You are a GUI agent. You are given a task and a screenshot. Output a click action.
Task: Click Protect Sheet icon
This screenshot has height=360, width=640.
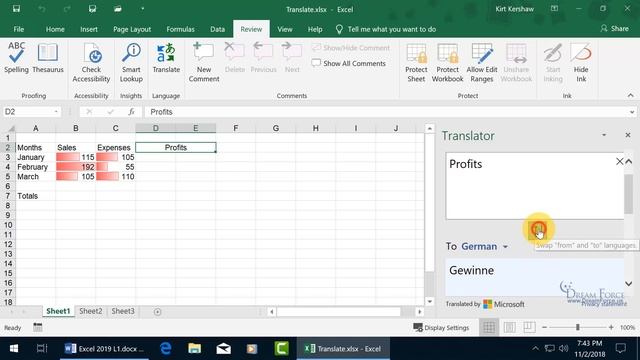(416, 62)
